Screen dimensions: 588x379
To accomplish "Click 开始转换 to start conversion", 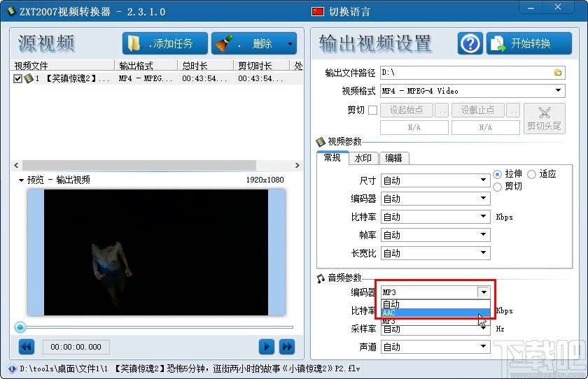I will (x=529, y=43).
